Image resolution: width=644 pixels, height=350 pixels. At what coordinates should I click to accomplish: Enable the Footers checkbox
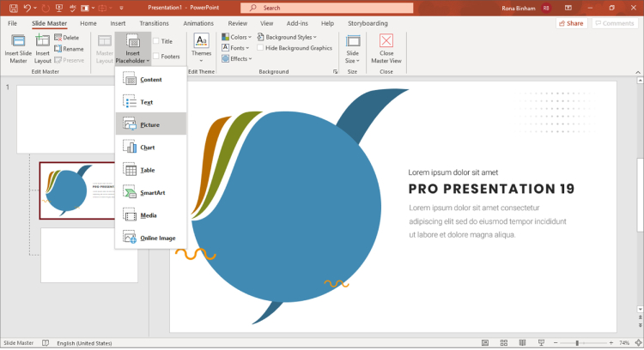(156, 57)
